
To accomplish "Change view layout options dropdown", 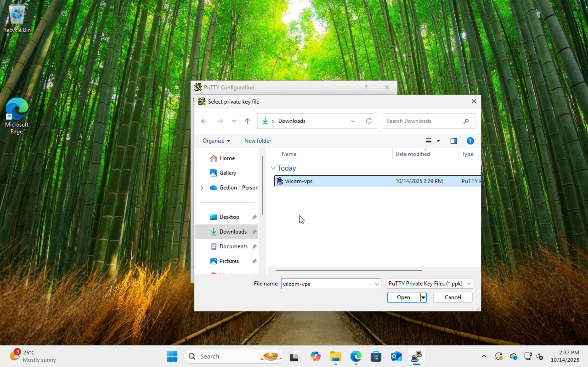I will coord(438,141).
